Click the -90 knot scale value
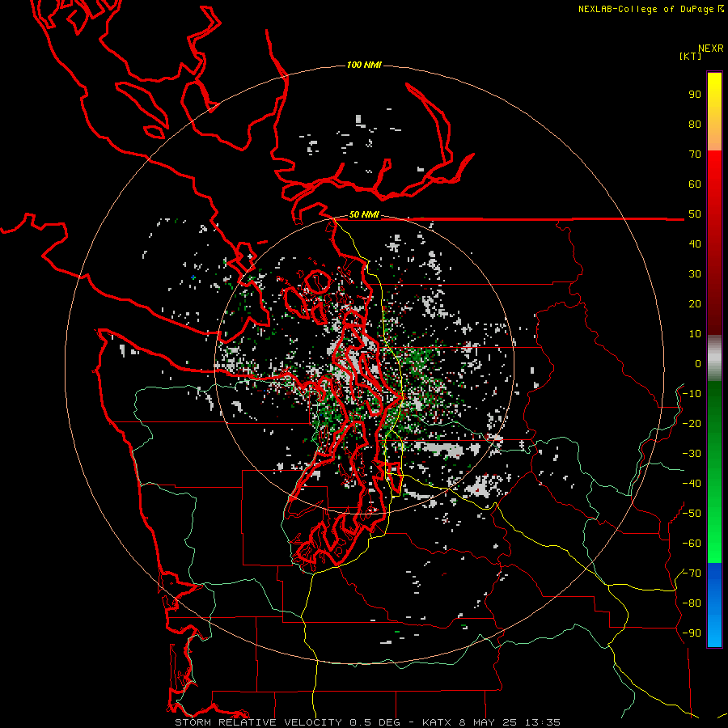728x728 pixels. coord(692,633)
